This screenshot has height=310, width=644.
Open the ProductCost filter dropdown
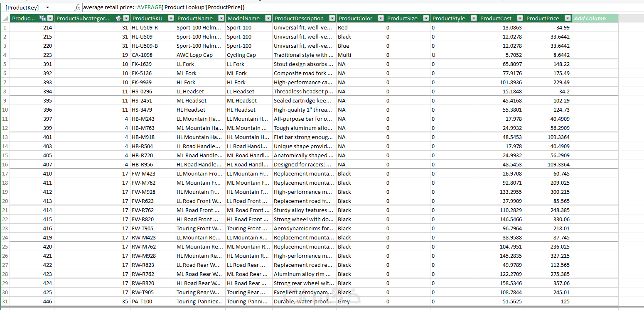tap(520, 18)
